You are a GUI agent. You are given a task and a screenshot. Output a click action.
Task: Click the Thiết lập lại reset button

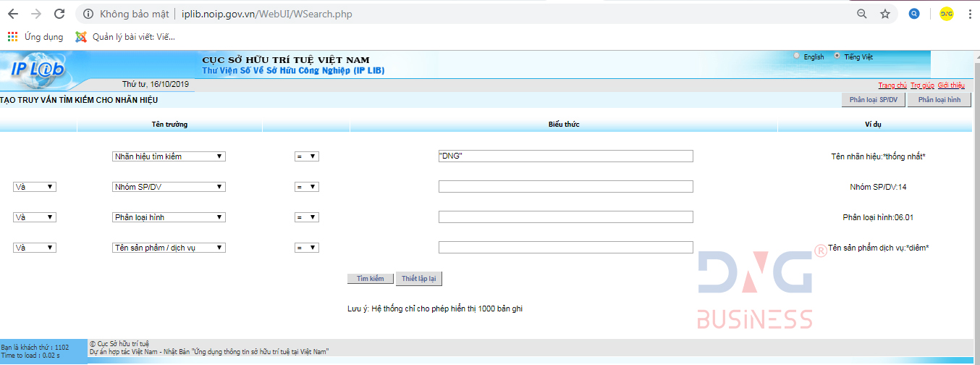coord(418,279)
